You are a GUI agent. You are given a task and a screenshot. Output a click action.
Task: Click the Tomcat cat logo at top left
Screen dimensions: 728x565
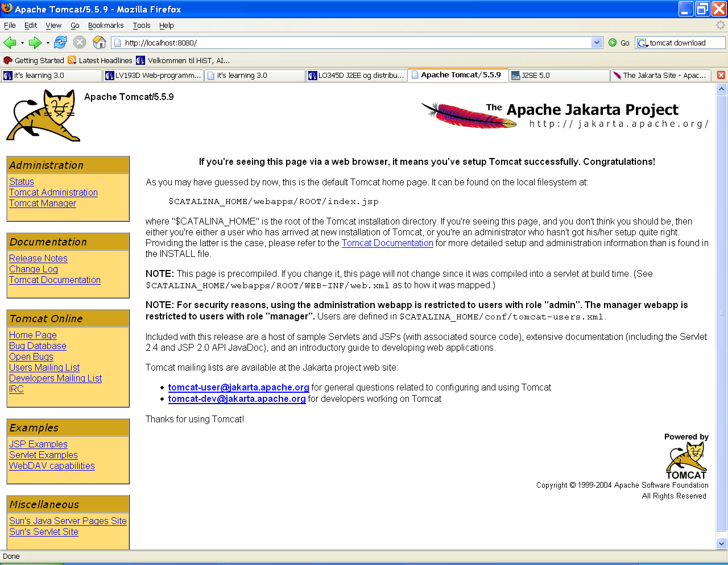point(43,115)
